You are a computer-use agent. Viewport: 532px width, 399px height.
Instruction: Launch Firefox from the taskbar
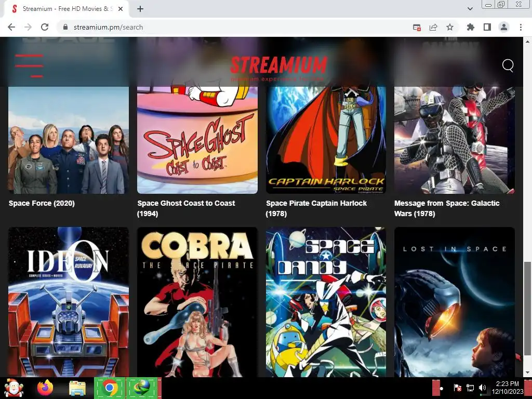point(45,388)
